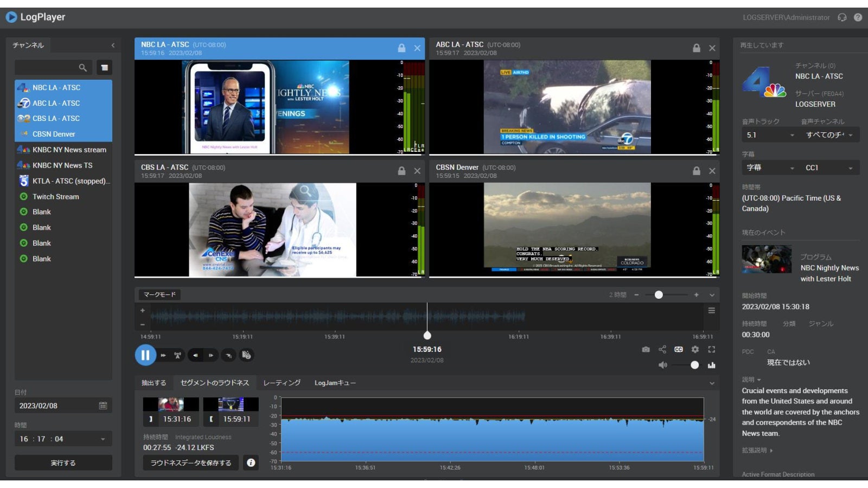Image resolution: width=868 pixels, height=488 pixels.
Task: Jump to live with the antenna icon
Action: point(177,356)
